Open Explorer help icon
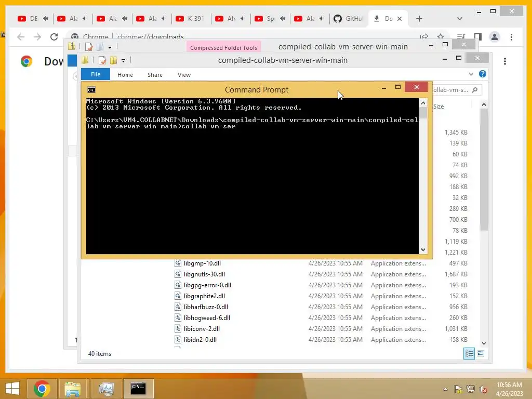Image resolution: width=532 pixels, height=399 pixels. 483,74
